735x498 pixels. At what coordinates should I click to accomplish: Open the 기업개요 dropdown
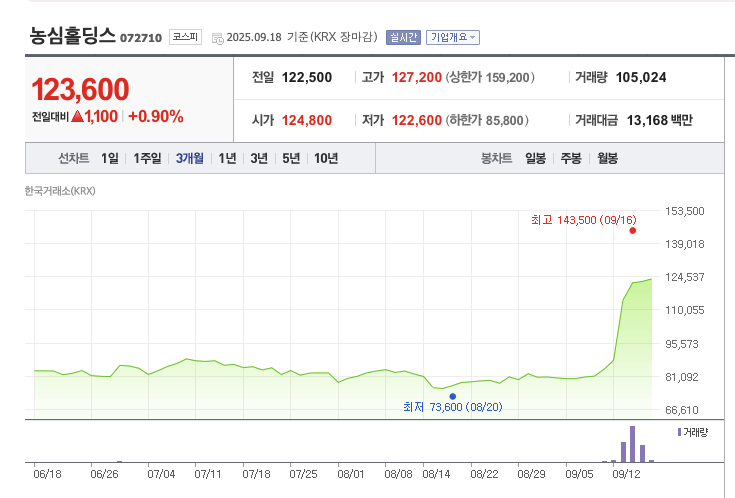point(453,37)
